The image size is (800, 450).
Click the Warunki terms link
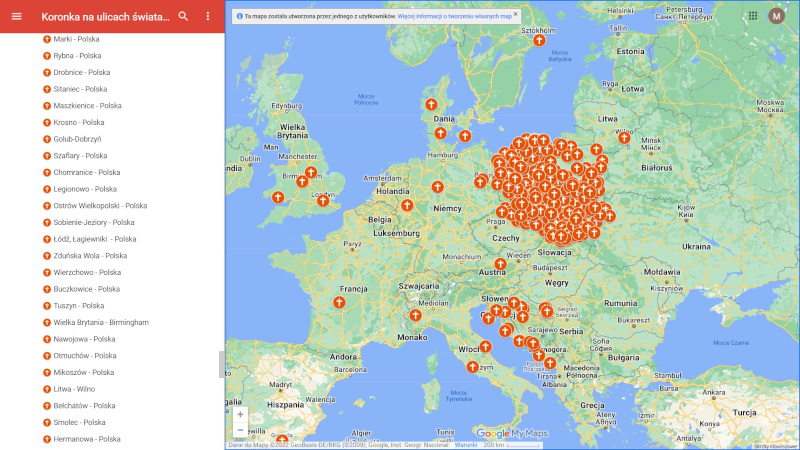click(465, 445)
